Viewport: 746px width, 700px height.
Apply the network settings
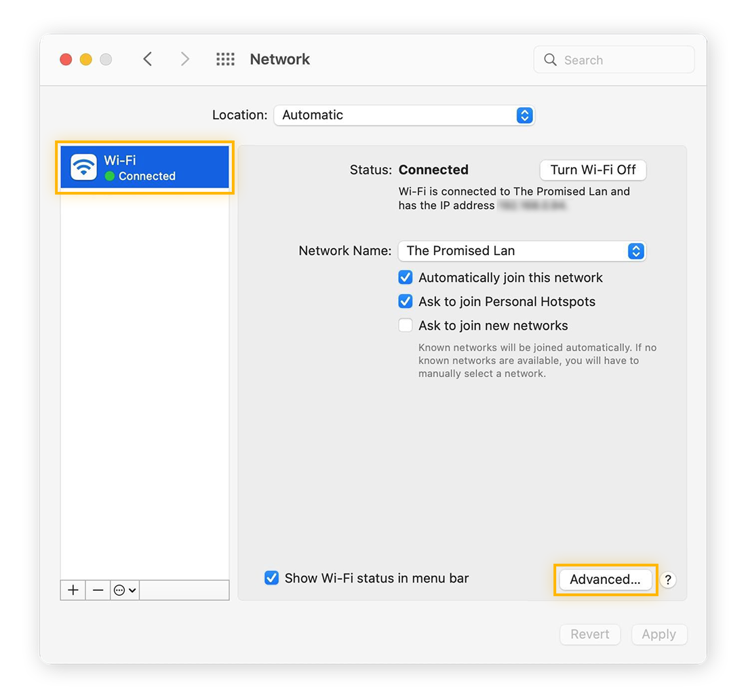coord(659,634)
